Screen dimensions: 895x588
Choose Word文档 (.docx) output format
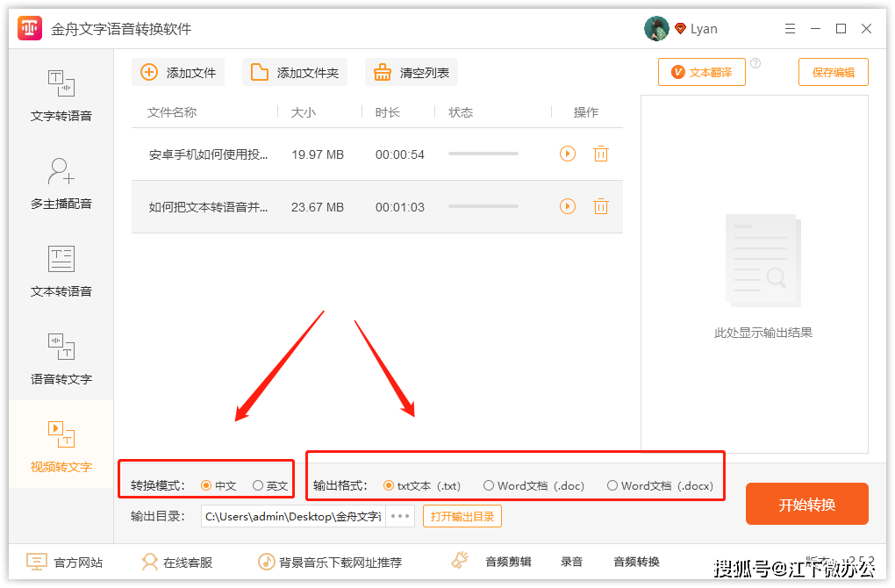pos(661,486)
